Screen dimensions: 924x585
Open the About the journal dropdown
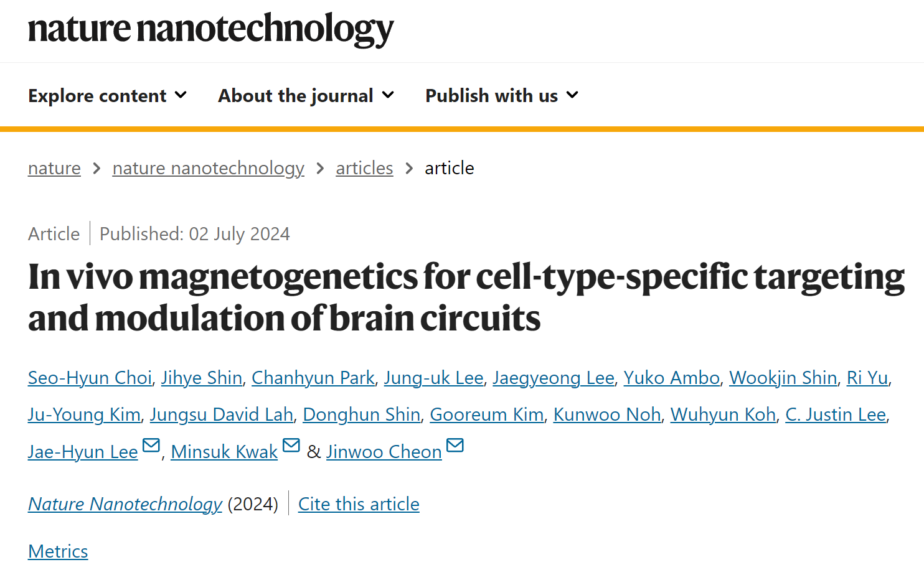pos(306,95)
